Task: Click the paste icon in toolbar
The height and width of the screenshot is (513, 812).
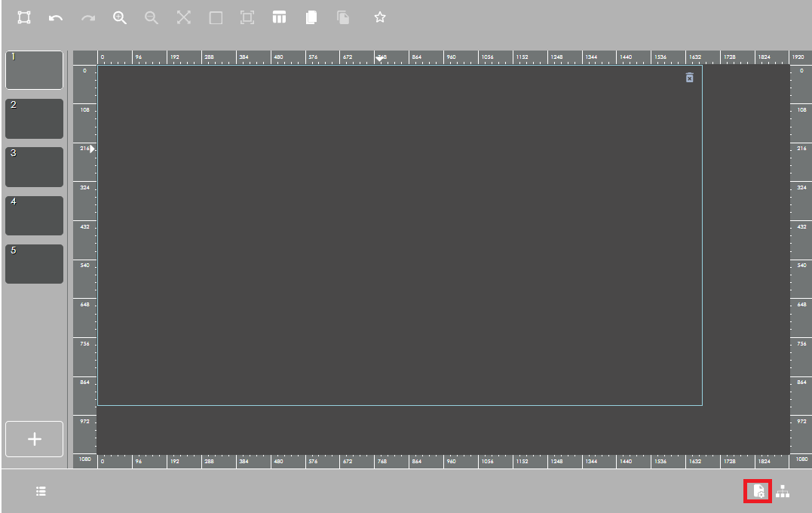Action: pyautogui.click(x=343, y=17)
